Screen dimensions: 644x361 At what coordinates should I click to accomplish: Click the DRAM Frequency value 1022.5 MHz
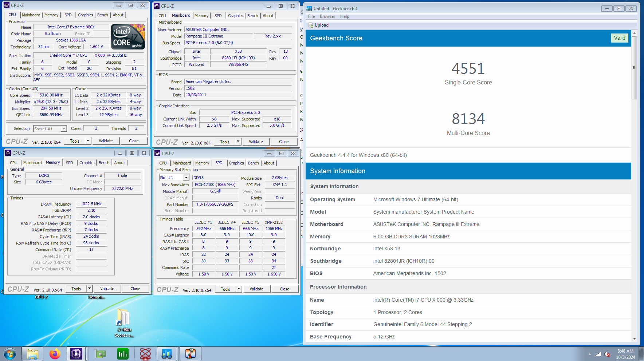91,204
